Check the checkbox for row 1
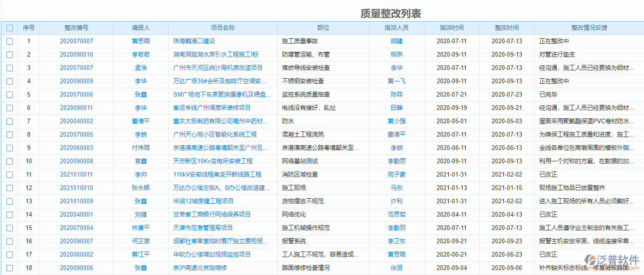 click(10, 41)
